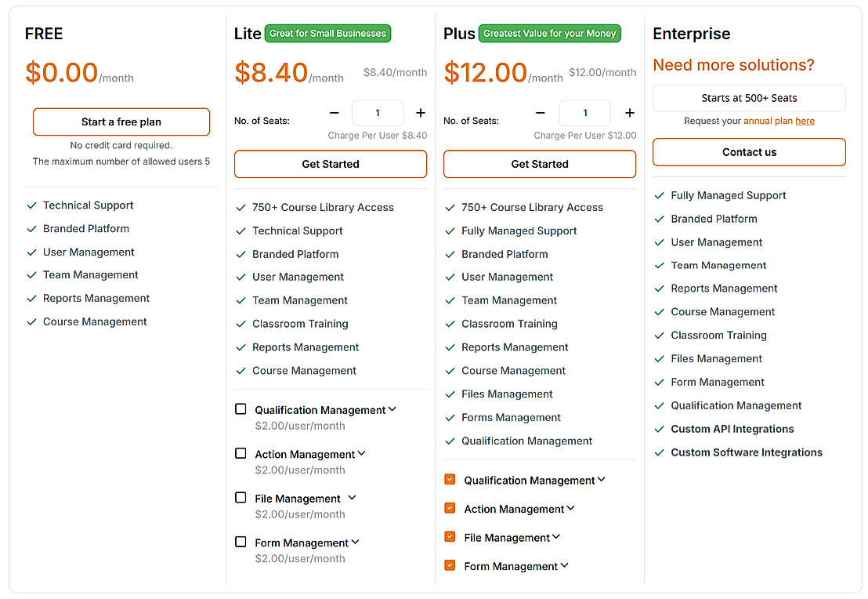
Task: Expand Form Management chevron in Lite plan
Action: pyautogui.click(x=356, y=543)
